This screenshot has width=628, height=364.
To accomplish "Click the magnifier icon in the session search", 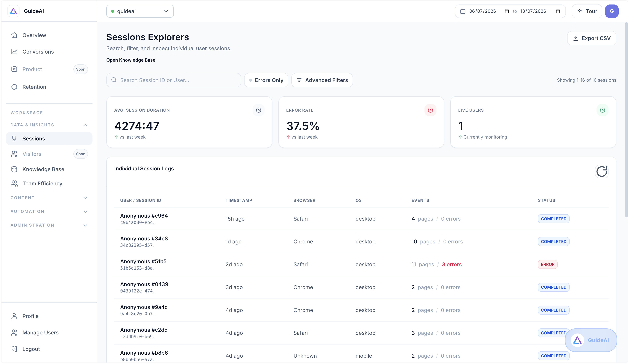I will pos(114,80).
